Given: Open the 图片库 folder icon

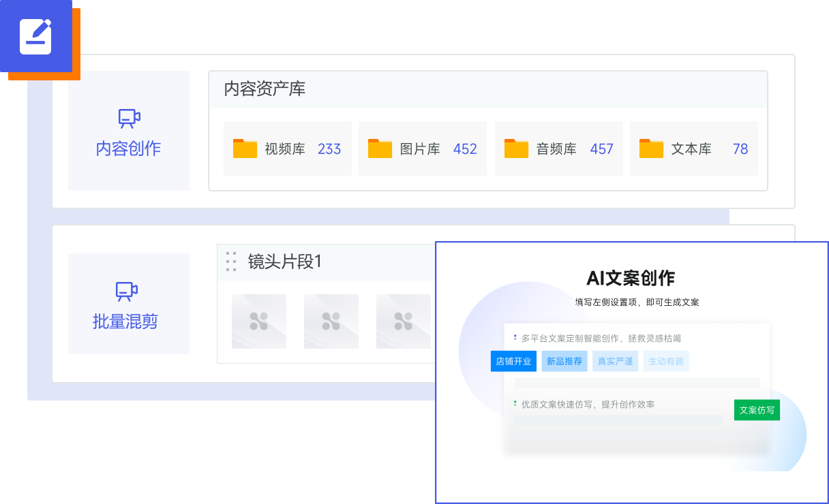Looking at the screenshot, I should point(380,148).
